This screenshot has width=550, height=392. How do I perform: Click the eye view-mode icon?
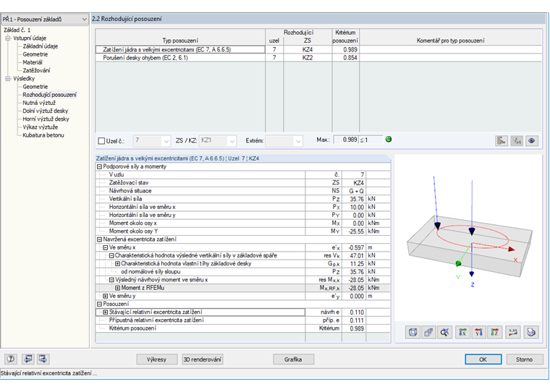[x=532, y=140]
